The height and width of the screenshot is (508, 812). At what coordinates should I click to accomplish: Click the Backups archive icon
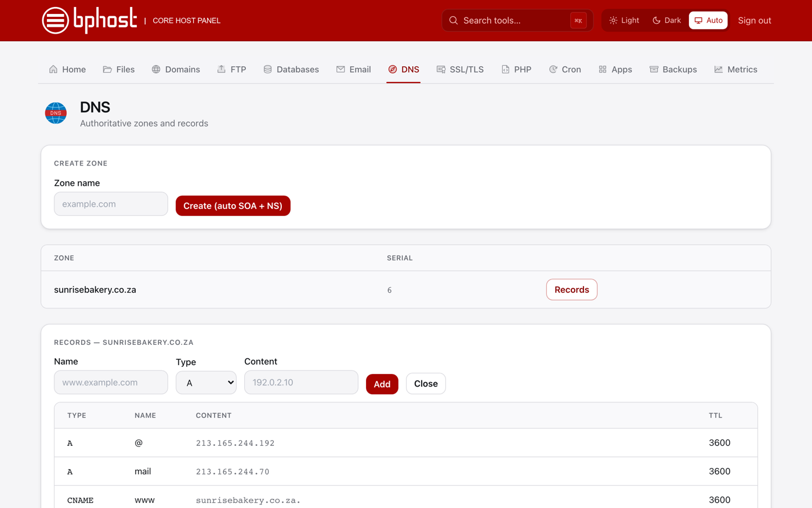[x=654, y=69]
